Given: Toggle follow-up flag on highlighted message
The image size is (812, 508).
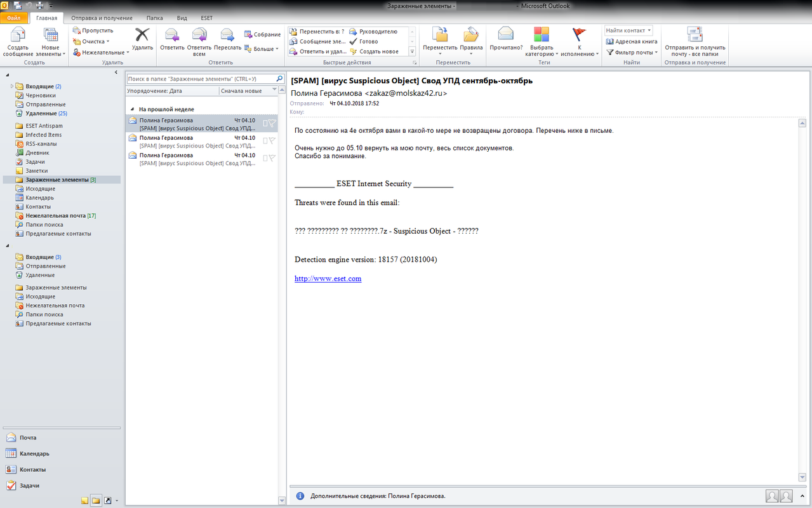Looking at the screenshot, I should tap(271, 124).
